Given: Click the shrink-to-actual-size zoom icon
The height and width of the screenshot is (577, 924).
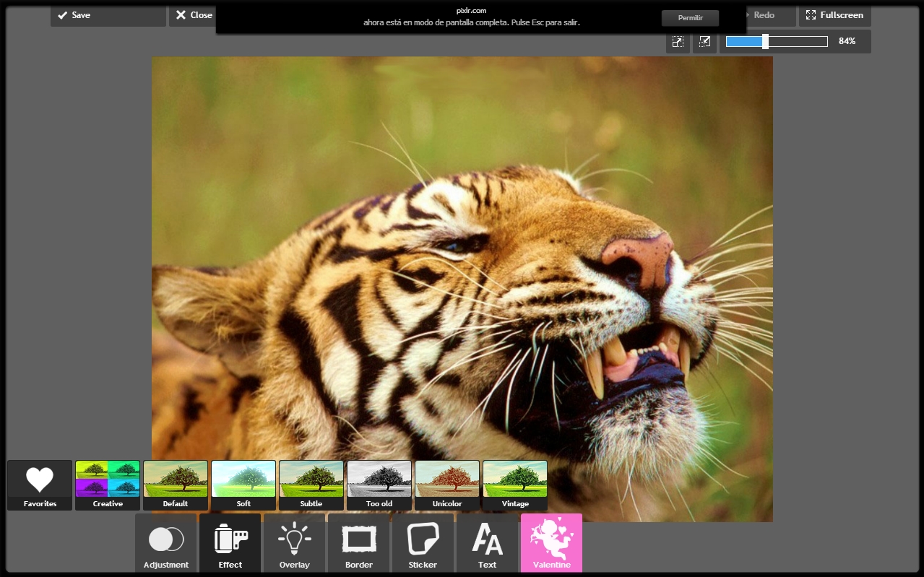Looking at the screenshot, I should pos(704,42).
